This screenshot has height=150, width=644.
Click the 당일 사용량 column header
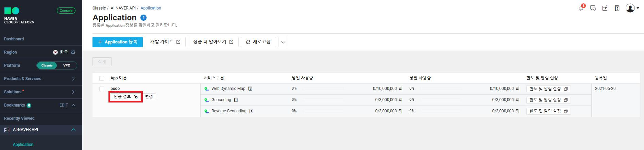(302, 78)
